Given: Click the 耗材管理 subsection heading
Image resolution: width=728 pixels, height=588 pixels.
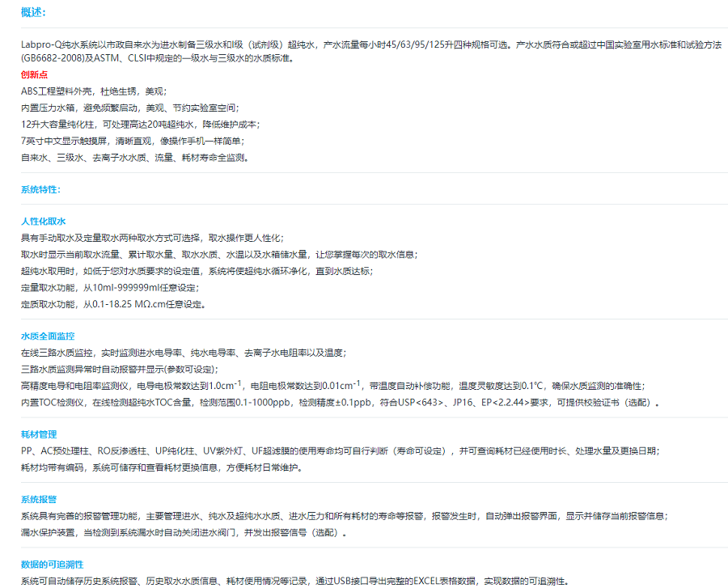Looking at the screenshot, I should [x=39, y=434].
